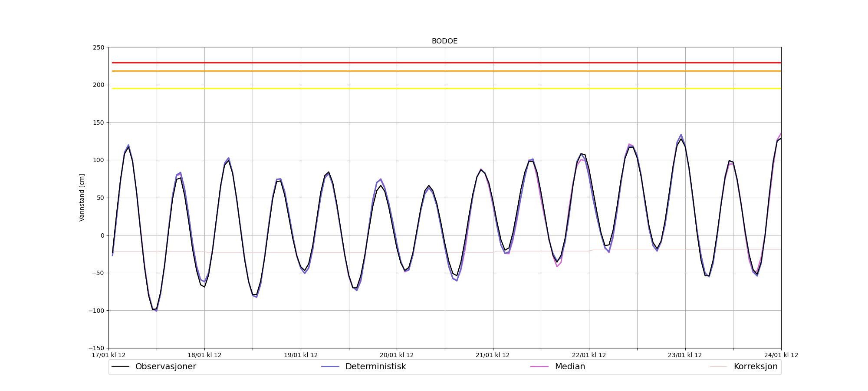Click the Median legend label

[570, 367]
